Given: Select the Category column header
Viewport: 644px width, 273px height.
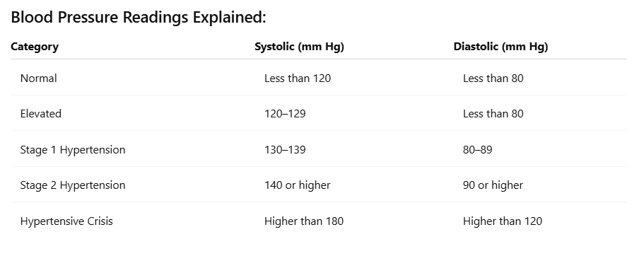Looking at the screenshot, I should click(35, 47).
